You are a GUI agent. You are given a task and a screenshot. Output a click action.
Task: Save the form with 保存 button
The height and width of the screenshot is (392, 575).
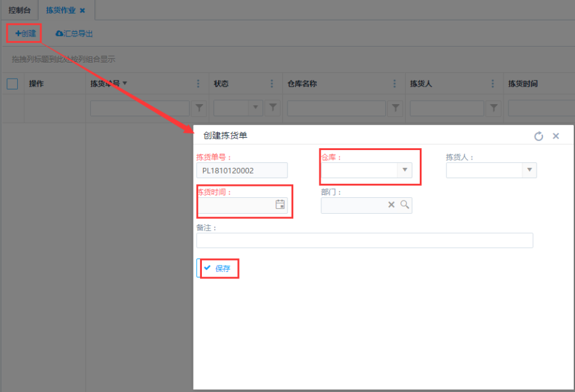point(217,268)
